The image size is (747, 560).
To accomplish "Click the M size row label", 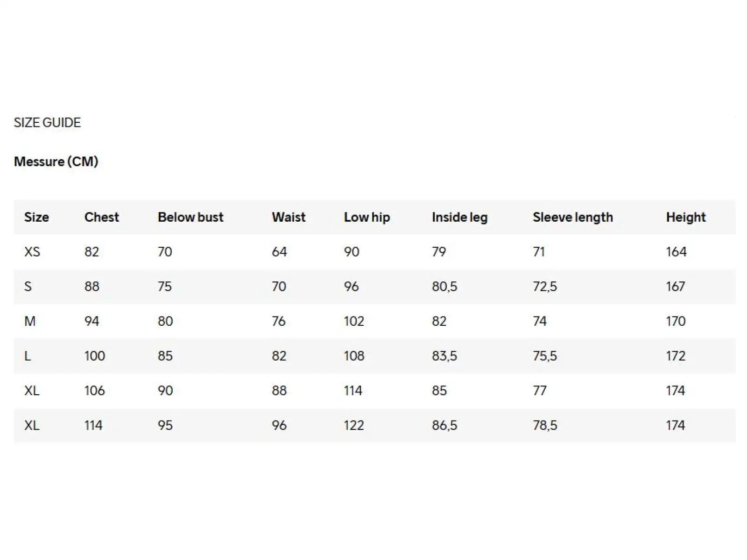I will click(30, 321).
